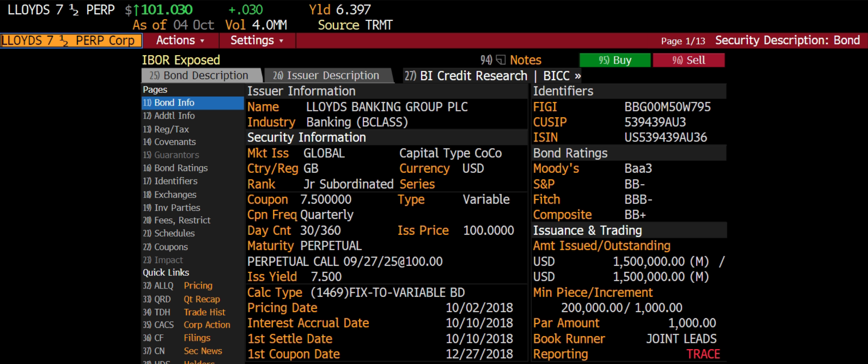Viewport: 868px width, 364px height.
Task: Click the price 101.030 in header
Action: click(x=167, y=10)
